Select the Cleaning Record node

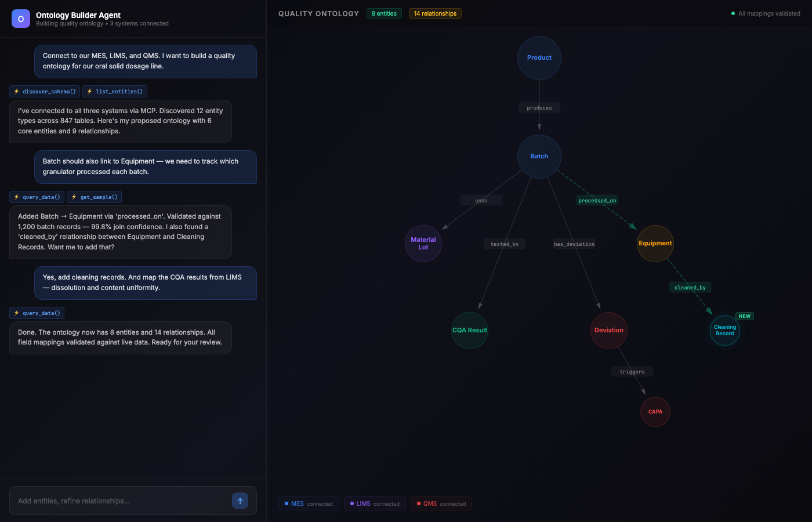pyautogui.click(x=725, y=331)
